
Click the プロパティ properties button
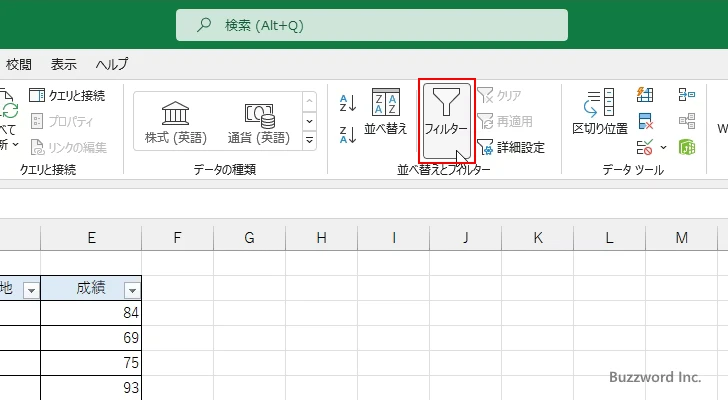click(x=62, y=122)
